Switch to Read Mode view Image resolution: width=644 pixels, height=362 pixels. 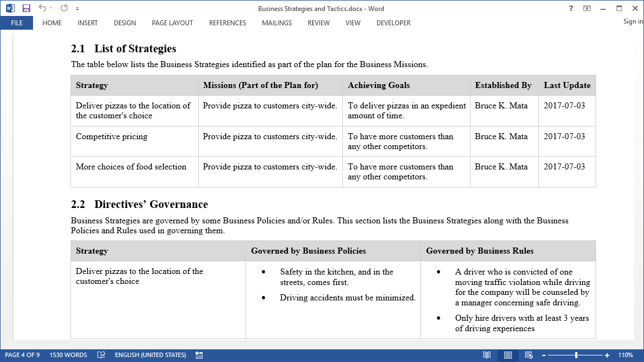point(487,355)
